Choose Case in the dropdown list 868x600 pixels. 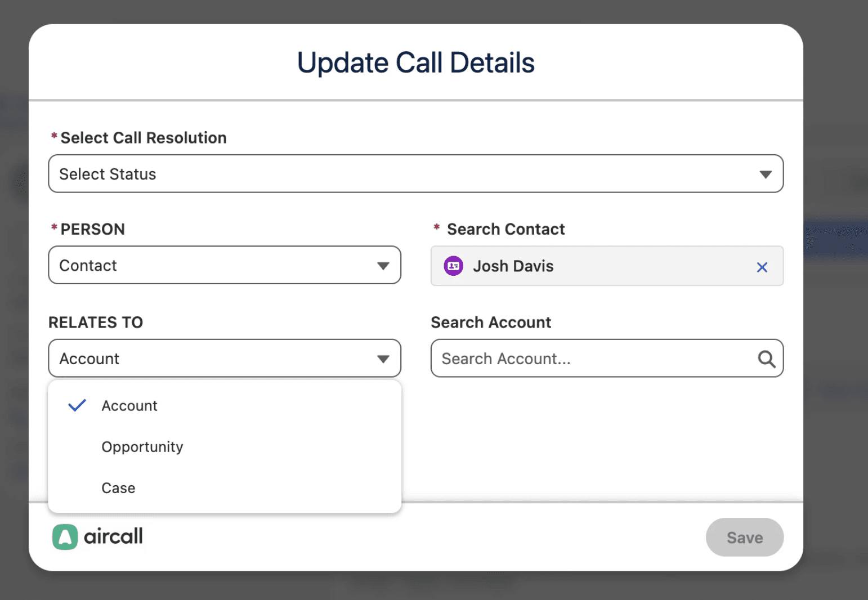tap(118, 488)
